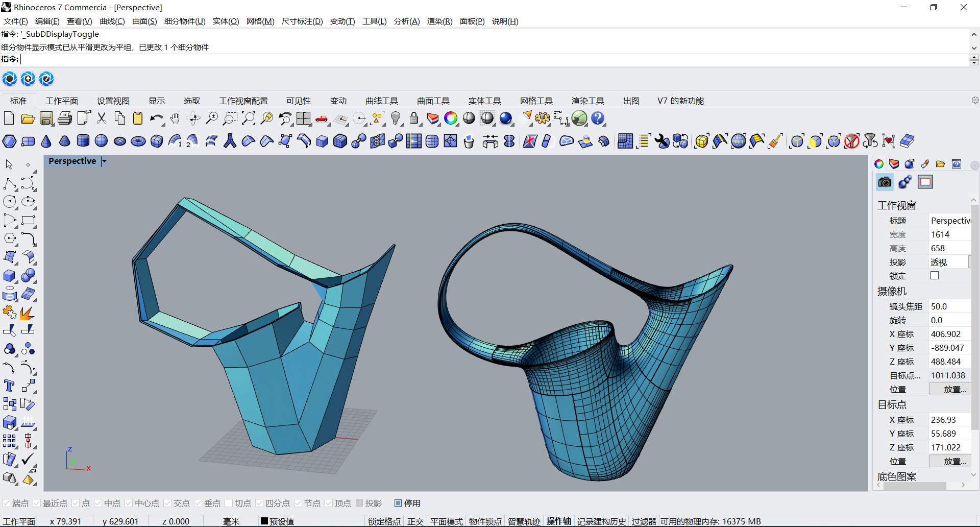Click the 指令 command input field
Screen dimensions: 980x527
click(494, 60)
